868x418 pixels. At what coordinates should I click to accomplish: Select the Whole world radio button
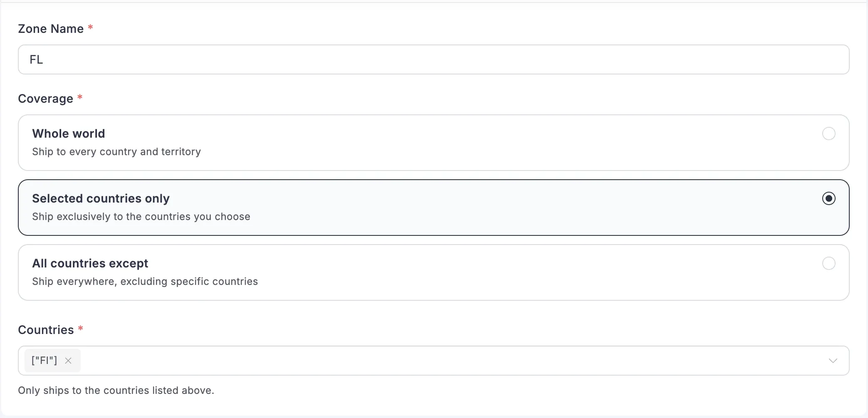(828, 134)
